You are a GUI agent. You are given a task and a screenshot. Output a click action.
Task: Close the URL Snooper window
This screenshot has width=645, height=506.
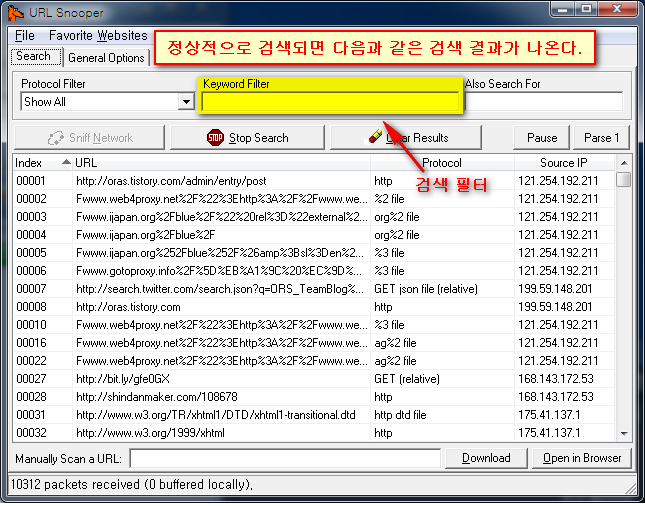[x=617, y=9]
